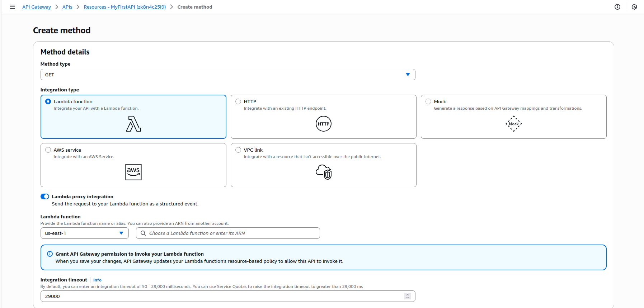
Task: Click the 'Method details' heading
Action: (65, 52)
